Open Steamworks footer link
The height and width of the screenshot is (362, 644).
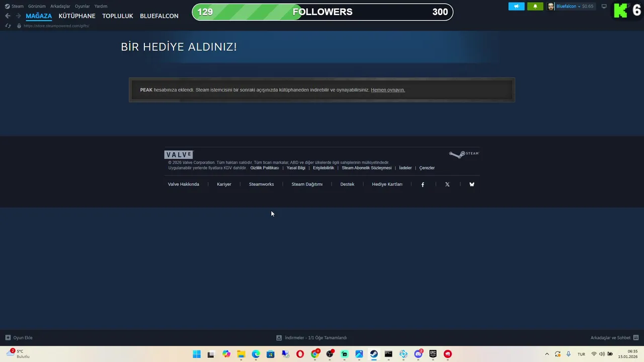point(261,185)
